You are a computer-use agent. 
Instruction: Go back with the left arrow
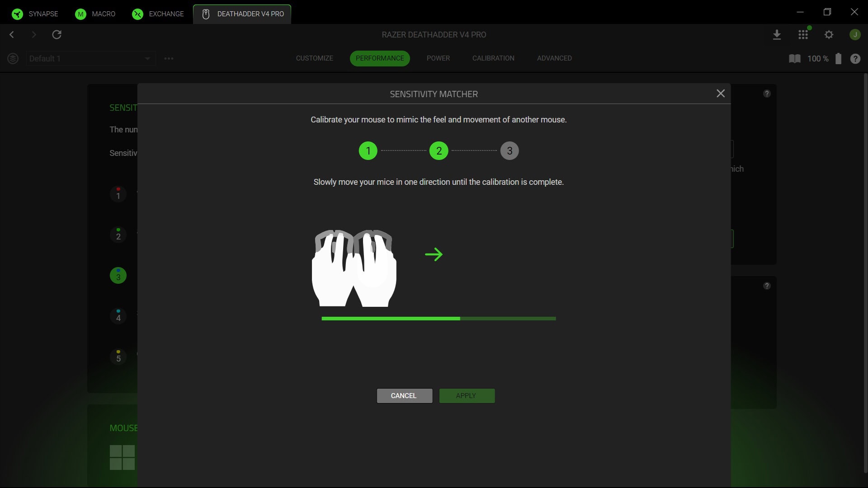[x=12, y=34]
